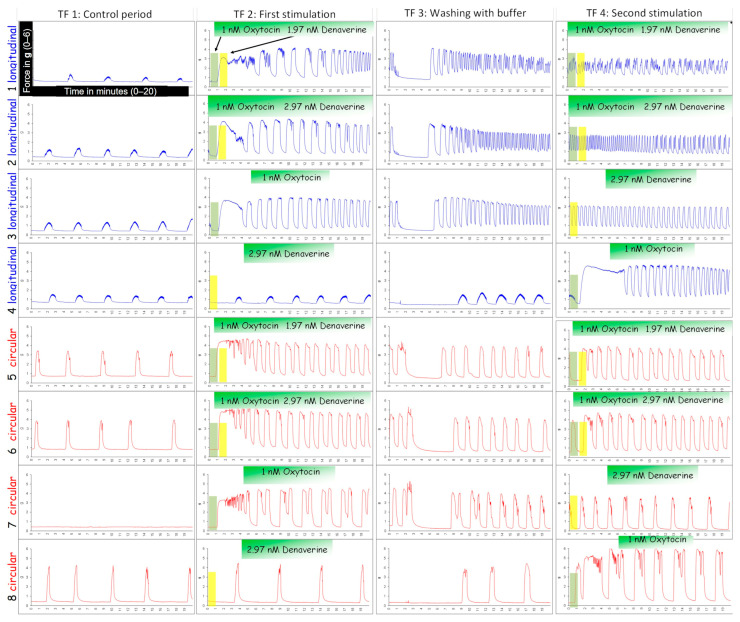
Task: Select the '4 longitudinal' row label
Action: point(12,280)
